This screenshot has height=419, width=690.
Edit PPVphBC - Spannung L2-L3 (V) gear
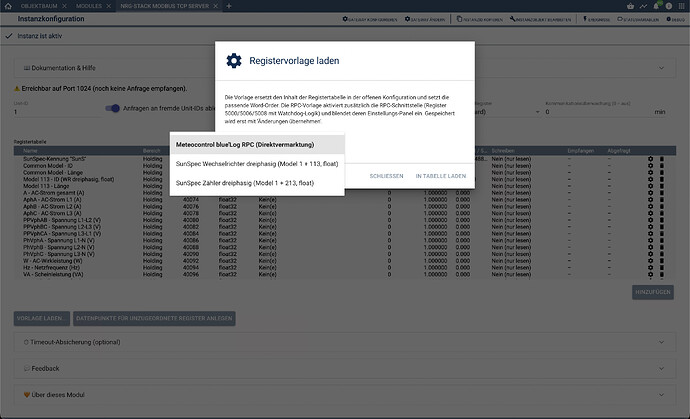tap(650, 227)
